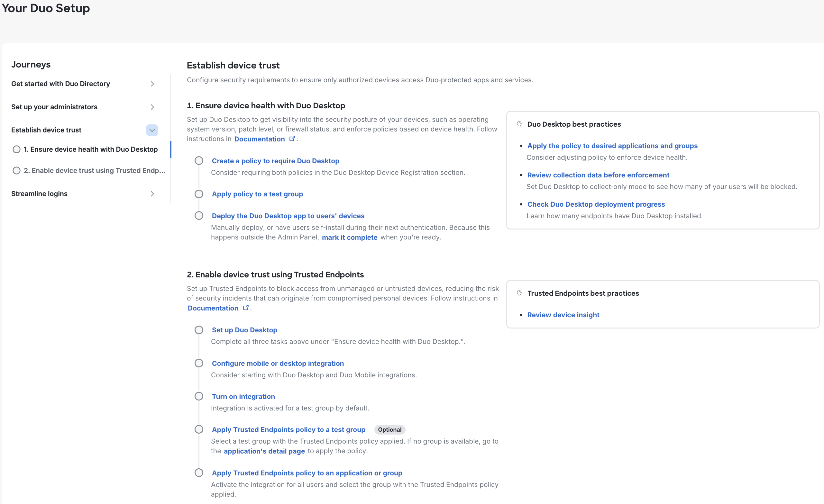The width and height of the screenshot is (824, 504).
Task: Select the circle beside journey step 1 in sidebar
Action: pos(16,149)
